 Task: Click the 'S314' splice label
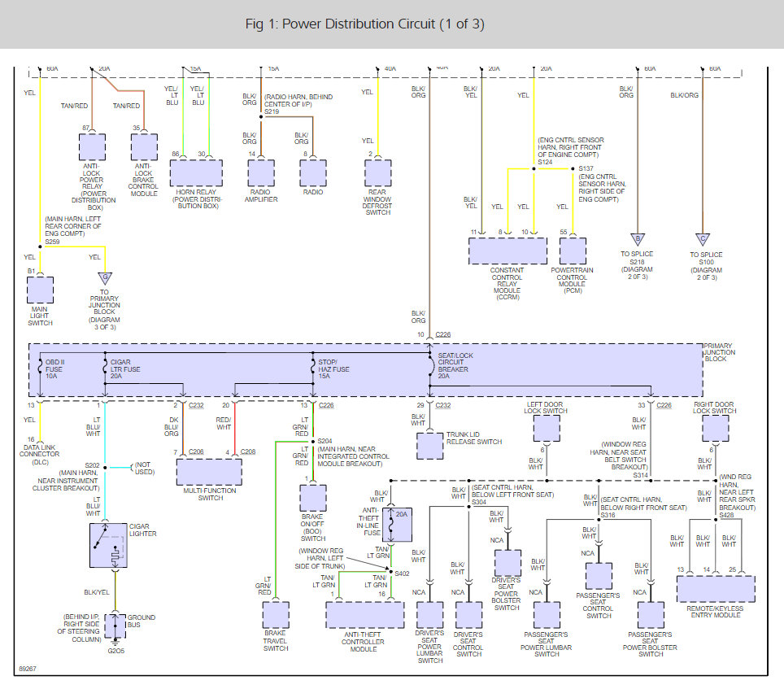pyautogui.click(x=641, y=475)
